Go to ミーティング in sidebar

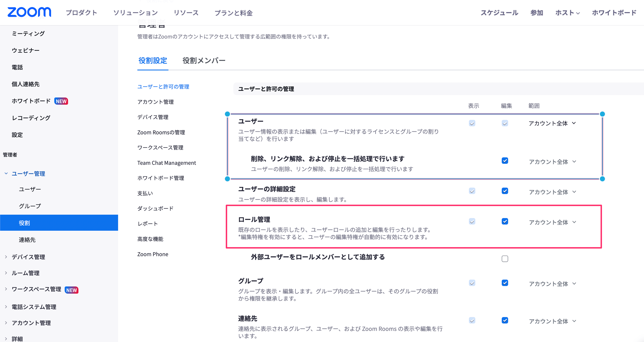pos(28,34)
